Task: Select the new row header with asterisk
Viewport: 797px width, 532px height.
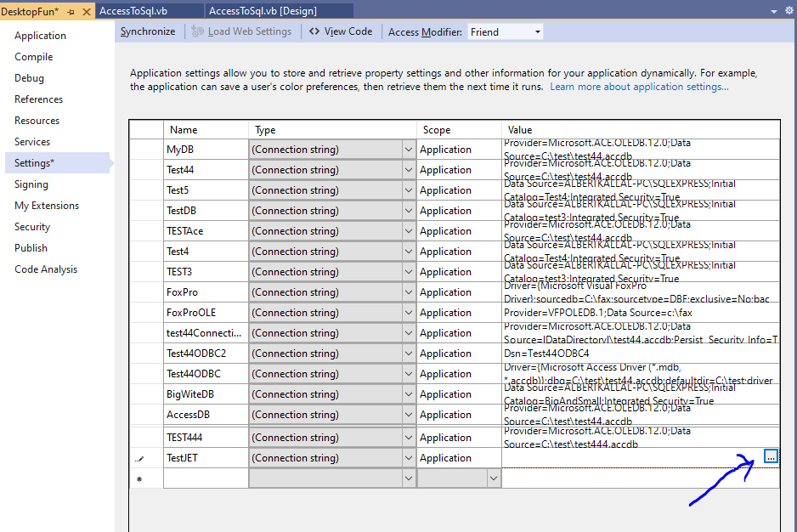Action: click(146, 478)
